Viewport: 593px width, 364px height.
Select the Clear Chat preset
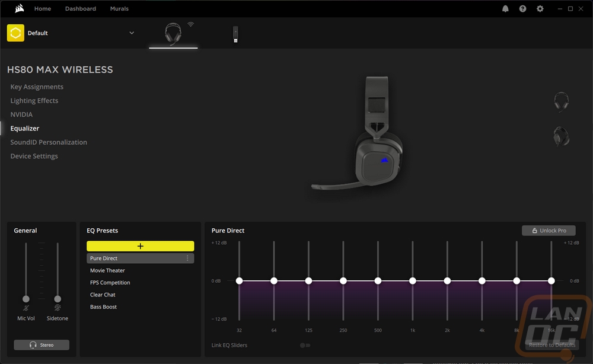(103, 295)
